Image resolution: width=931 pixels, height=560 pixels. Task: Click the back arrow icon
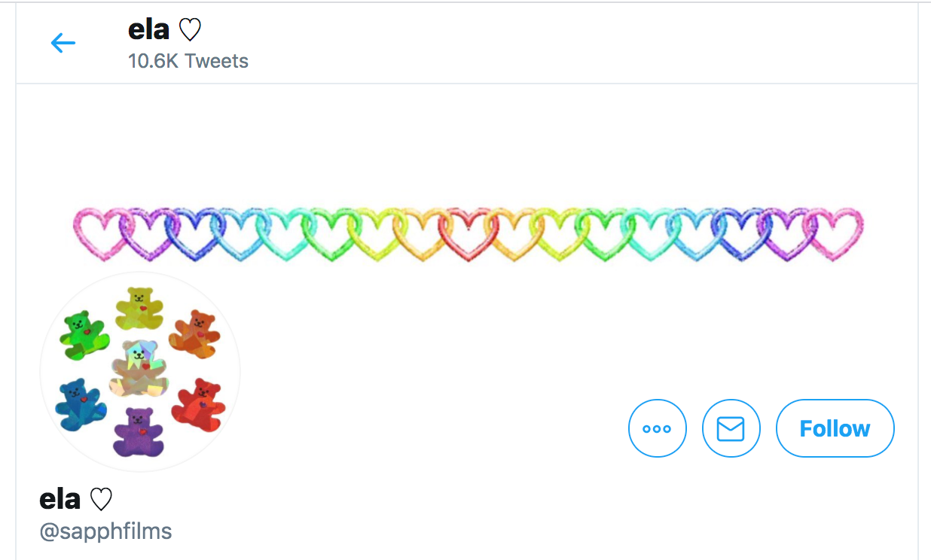(63, 43)
